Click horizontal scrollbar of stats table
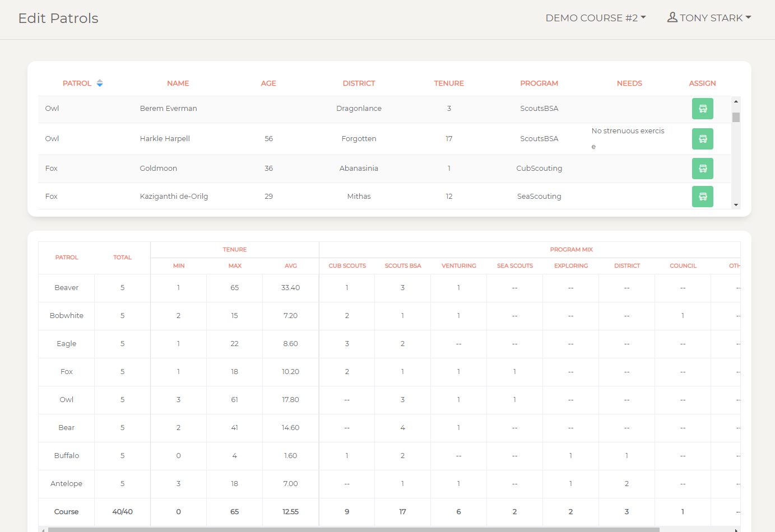Image resolution: width=775 pixels, height=532 pixels. coord(354,530)
